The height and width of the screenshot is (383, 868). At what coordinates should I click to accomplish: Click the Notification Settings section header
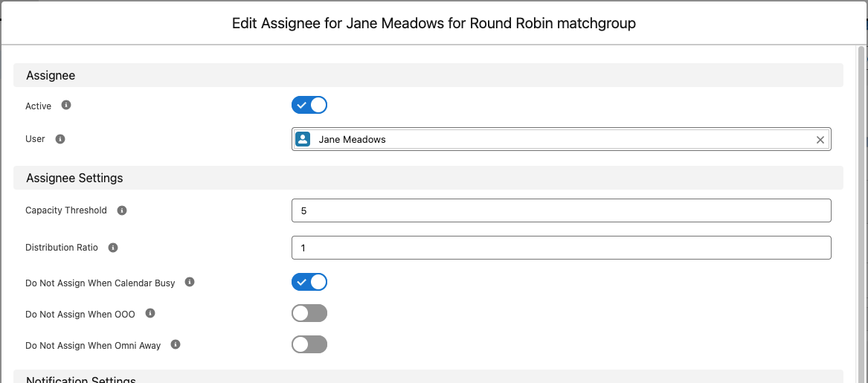coord(428,377)
